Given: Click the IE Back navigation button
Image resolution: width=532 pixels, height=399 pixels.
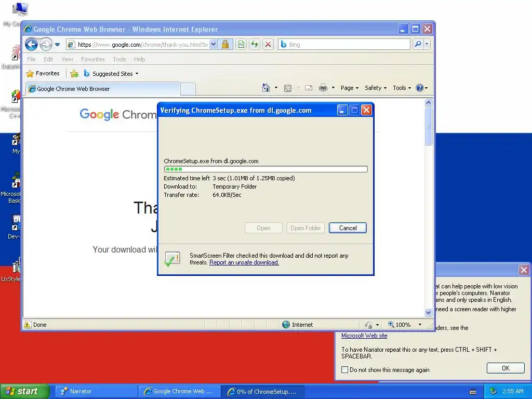Looking at the screenshot, I should click(x=31, y=44).
